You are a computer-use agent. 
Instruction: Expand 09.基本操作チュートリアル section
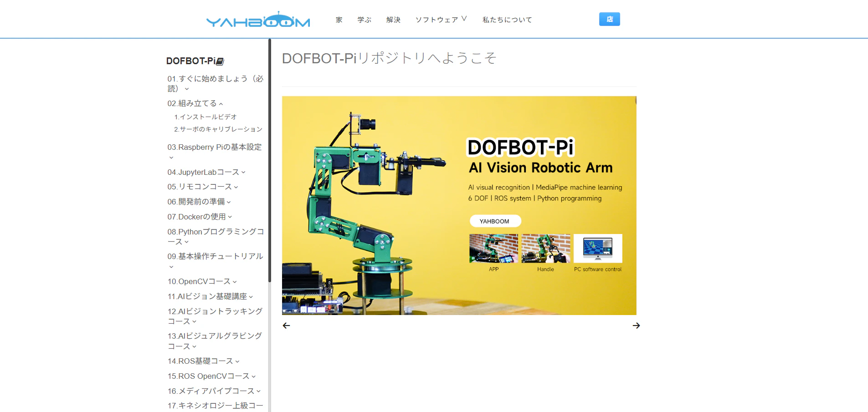tap(215, 261)
